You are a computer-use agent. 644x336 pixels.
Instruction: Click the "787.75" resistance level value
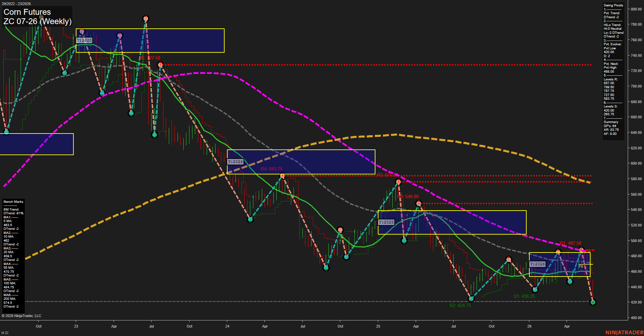pos(609,91)
